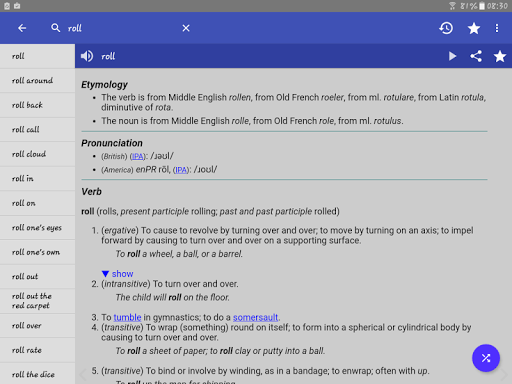Open the three-dot overflow menu
The width and height of the screenshot is (512, 384).
point(497,28)
